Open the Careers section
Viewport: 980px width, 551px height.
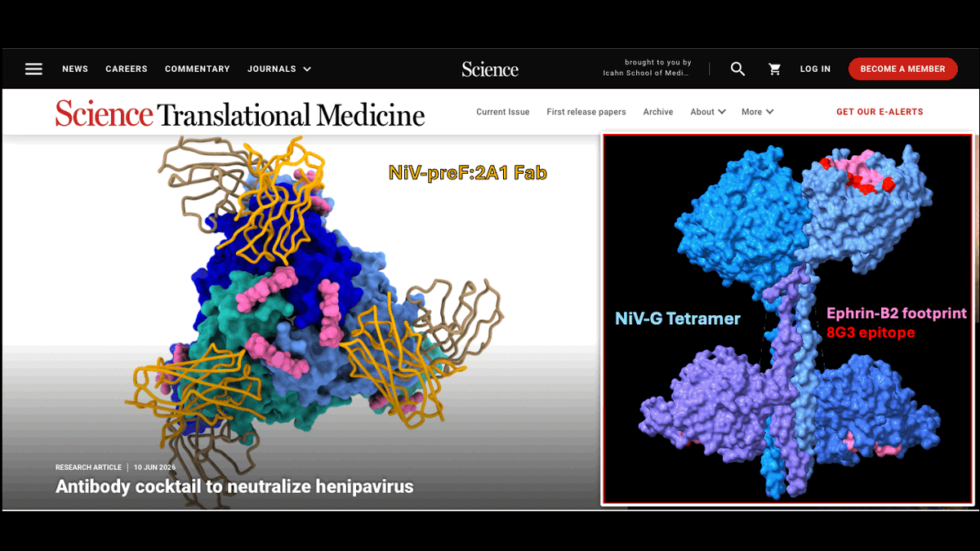pyautogui.click(x=127, y=69)
